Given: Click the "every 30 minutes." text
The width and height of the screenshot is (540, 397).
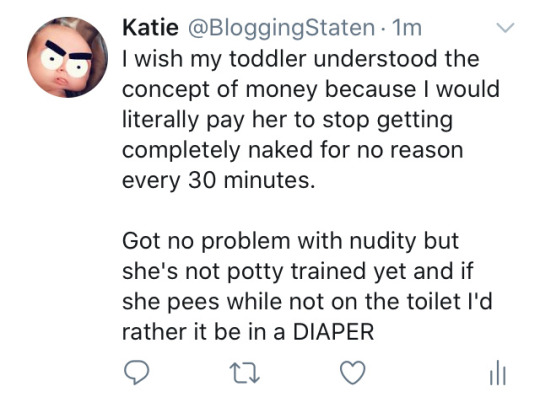Looking at the screenshot, I should click(x=219, y=180).
